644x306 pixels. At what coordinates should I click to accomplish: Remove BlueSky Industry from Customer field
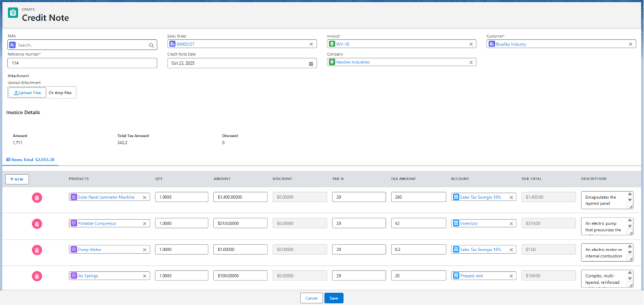[x=630, y=44]
